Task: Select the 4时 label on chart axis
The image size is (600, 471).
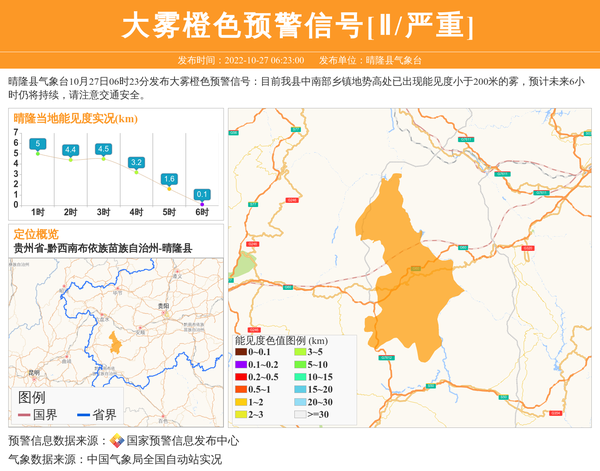Action: coord(136,212)
